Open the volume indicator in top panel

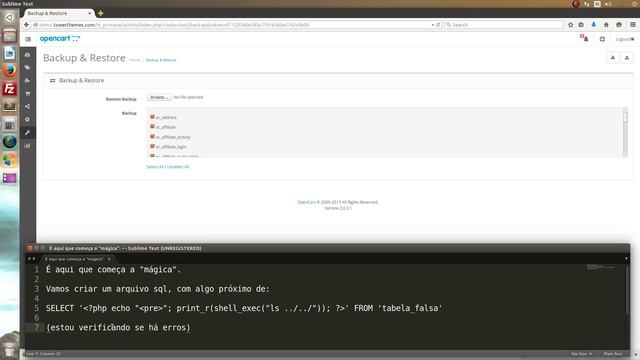pos(608,4)
